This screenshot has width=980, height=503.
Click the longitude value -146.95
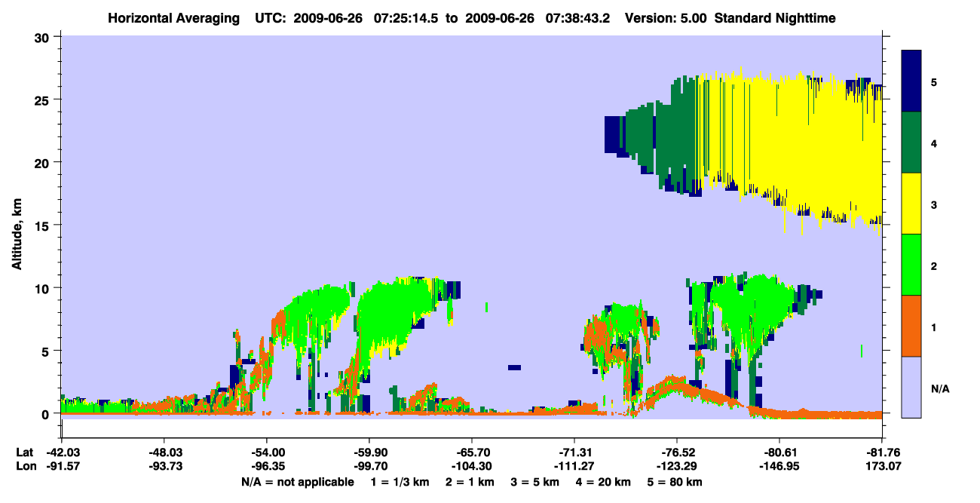779,466
